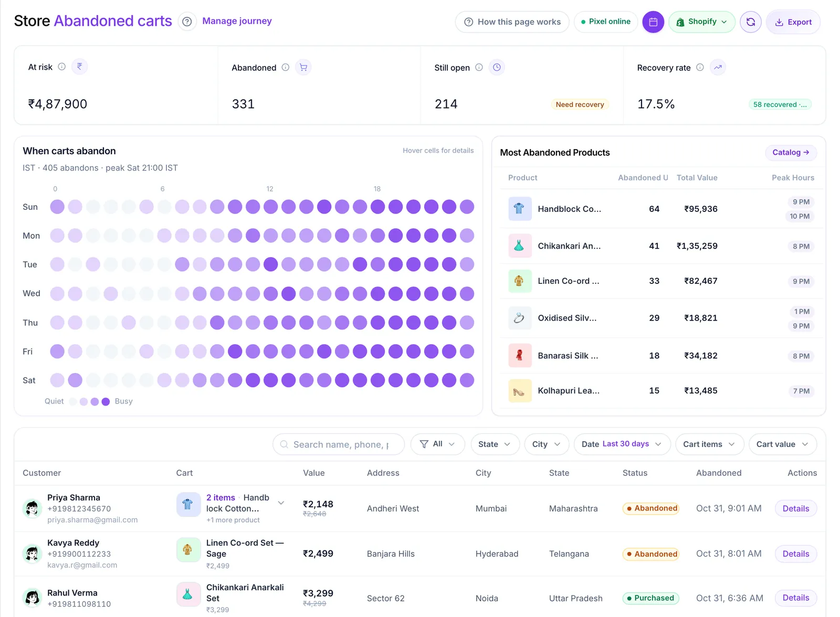Click the refresh sync icon
Image resolution: width=840 pixels, height=617 pixels.
click(x=751, y=22)
